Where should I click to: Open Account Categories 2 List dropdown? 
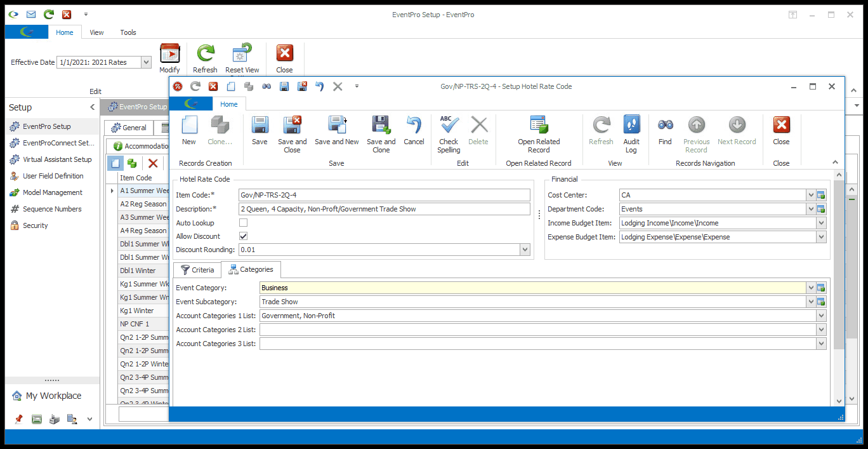coord(822,330)
